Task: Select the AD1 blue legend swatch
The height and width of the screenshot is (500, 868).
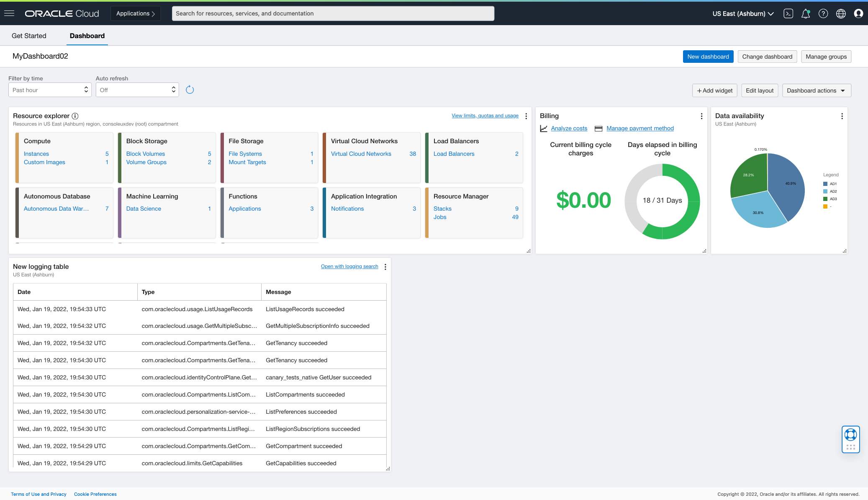Action: click(x=826, y=183)
